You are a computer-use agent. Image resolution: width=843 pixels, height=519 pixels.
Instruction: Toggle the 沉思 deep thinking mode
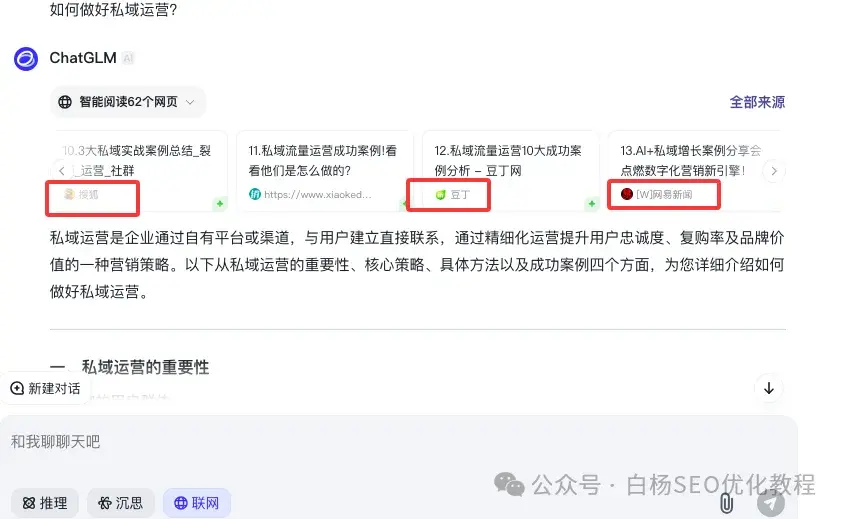point(121,503)
